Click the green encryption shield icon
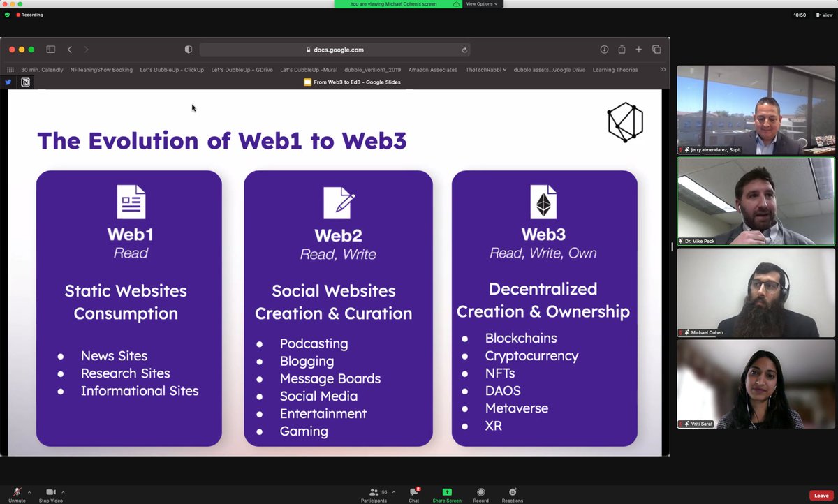 tap(8, 15)
